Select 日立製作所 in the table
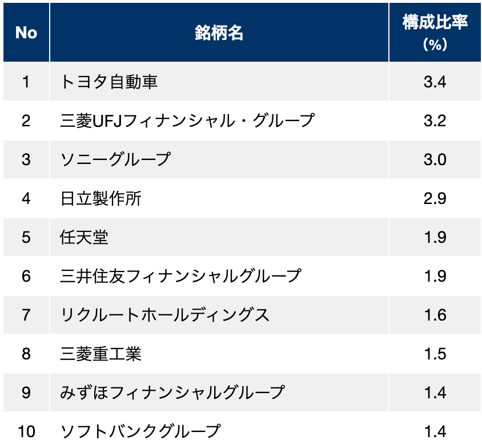The height and width of the screenshot is (448, 482). pos(101,198)
